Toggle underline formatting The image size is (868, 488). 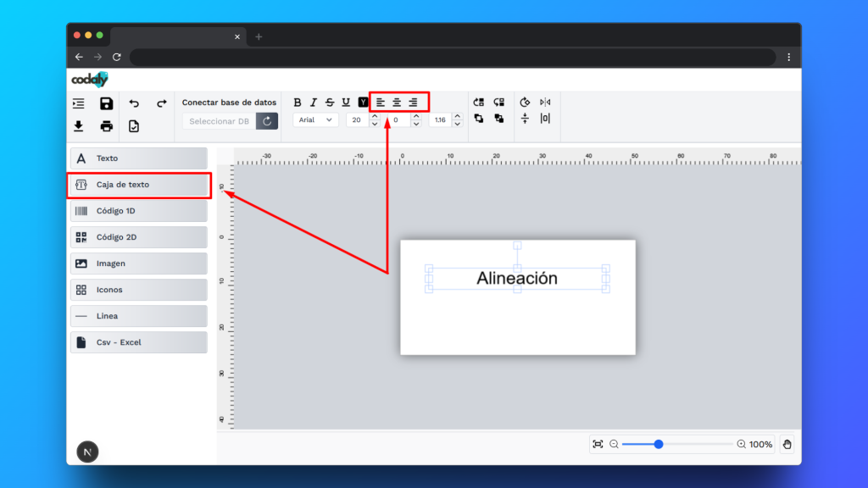click(x=346, y=103)
